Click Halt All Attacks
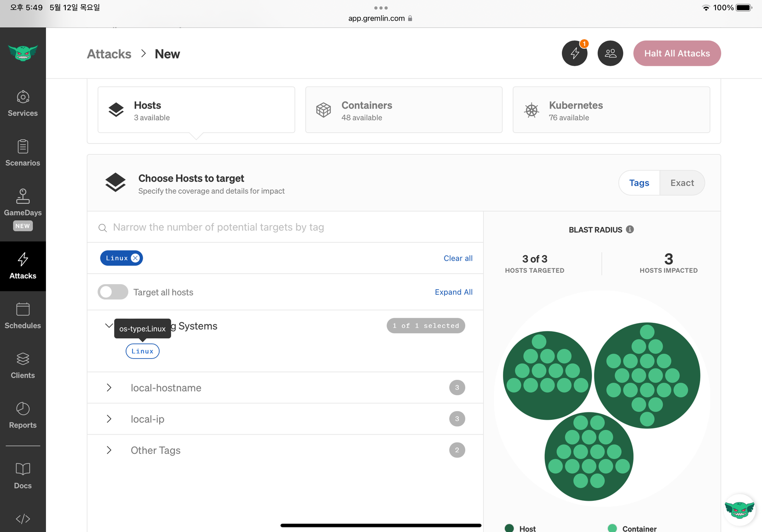Screen dimensions: 762x532 pyautogui.click(x=677, y=53)
